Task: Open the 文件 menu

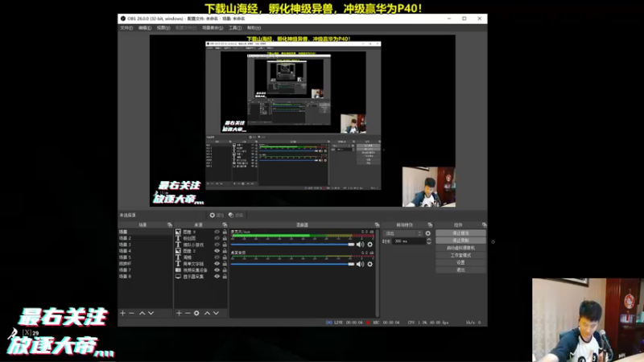Action: tap(126, 28)
